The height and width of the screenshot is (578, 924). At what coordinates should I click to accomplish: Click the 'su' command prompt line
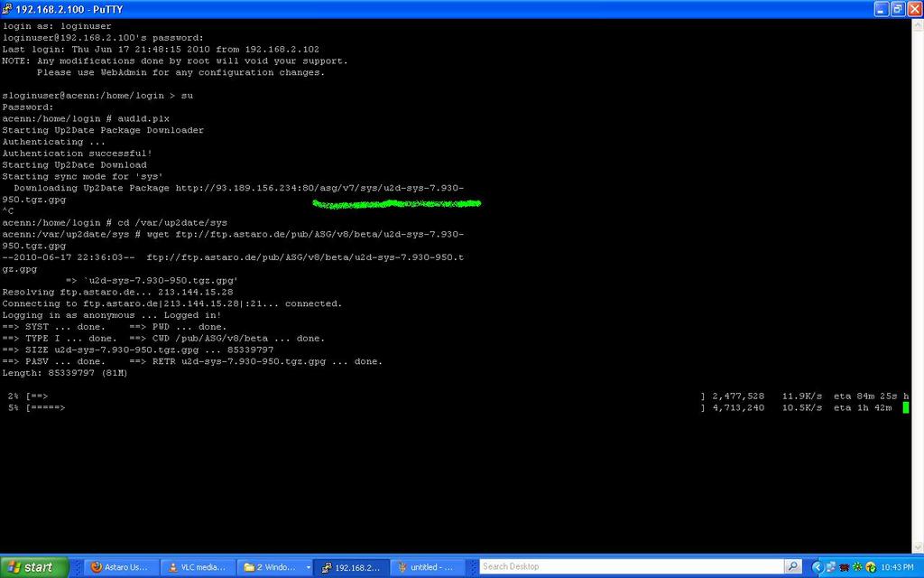(97, 96)
